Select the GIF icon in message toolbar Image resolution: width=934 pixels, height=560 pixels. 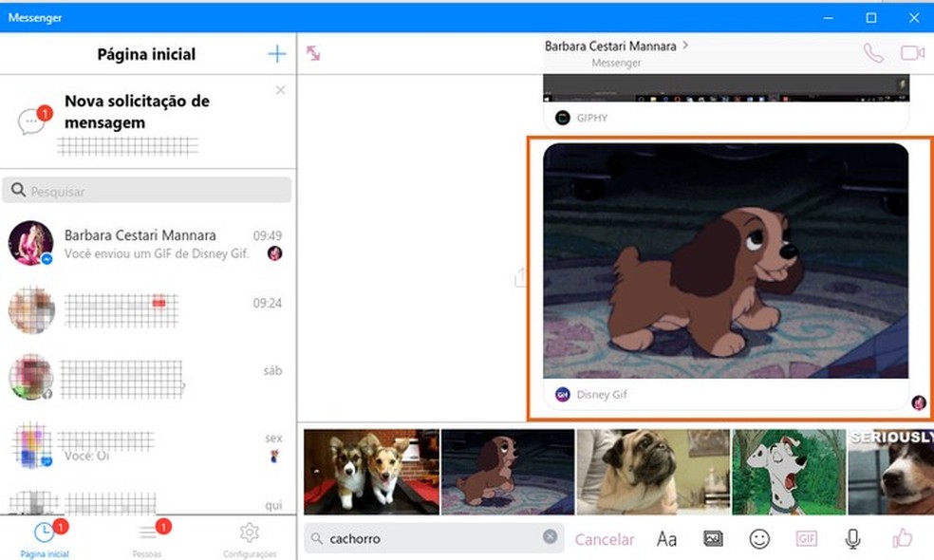806,538
